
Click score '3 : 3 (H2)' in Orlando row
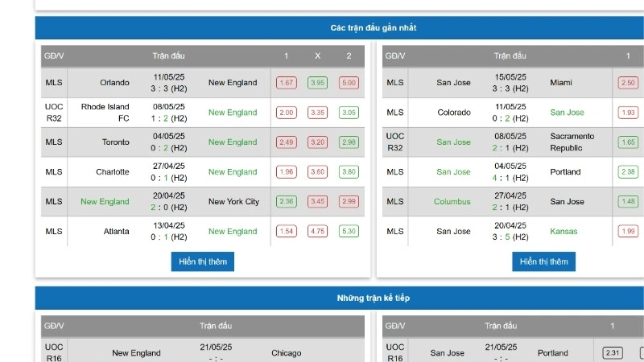[x=169, y=88]
